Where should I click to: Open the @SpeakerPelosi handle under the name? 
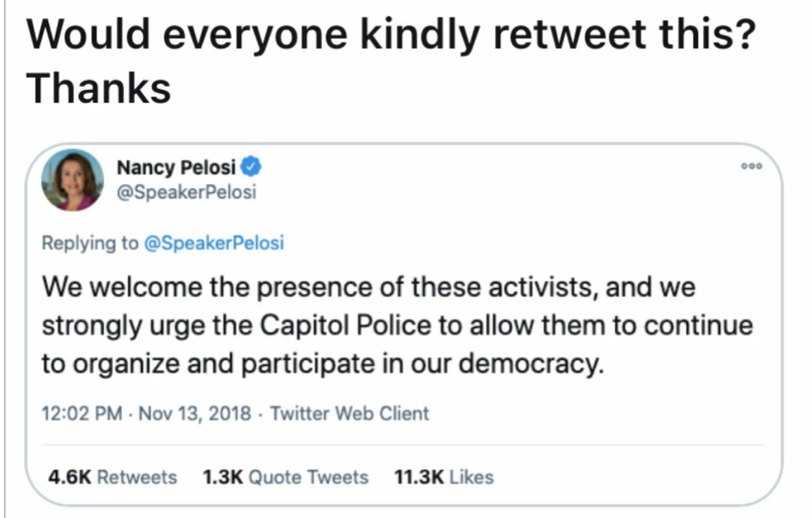186,192
